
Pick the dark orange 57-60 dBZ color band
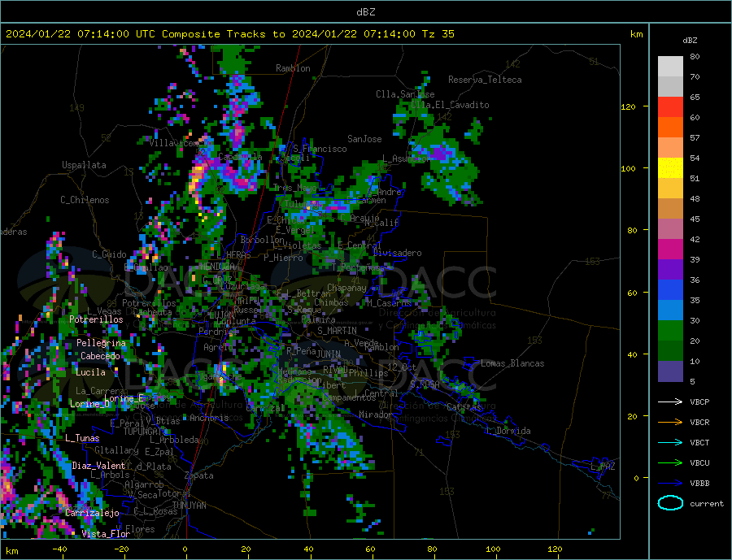670,128
